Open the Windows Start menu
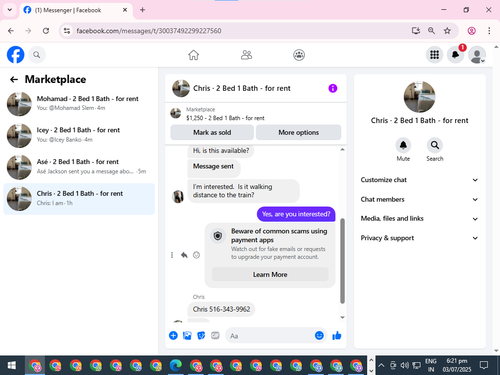This screenshot has height=375, width=500. (12, 365)
